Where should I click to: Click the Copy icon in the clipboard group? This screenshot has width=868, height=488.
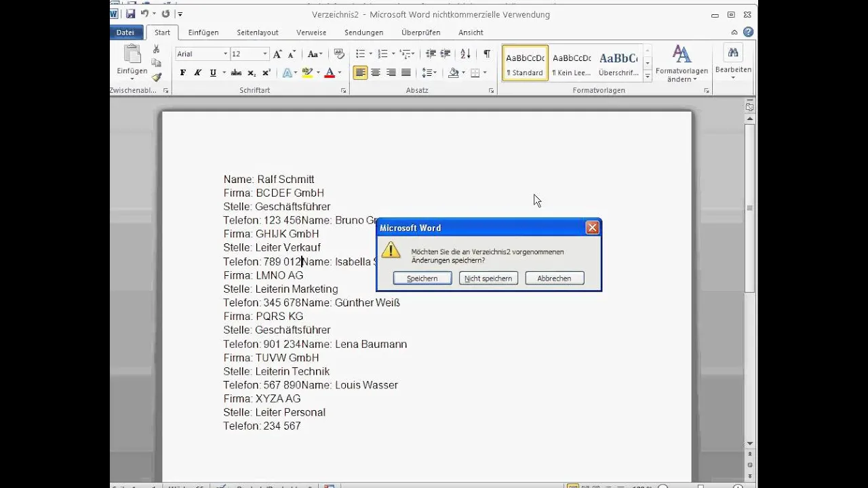coord(156,63)
